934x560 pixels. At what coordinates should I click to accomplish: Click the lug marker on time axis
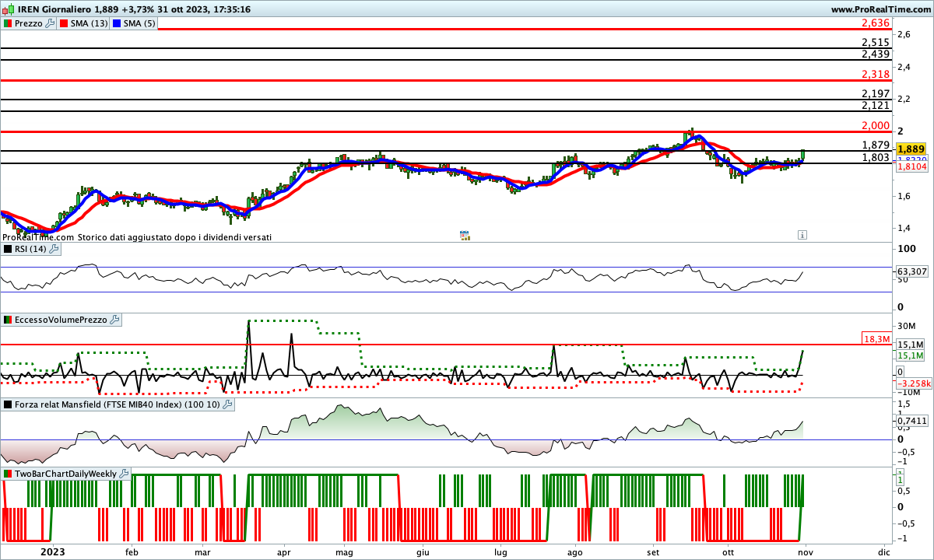[x=500, y=551]
